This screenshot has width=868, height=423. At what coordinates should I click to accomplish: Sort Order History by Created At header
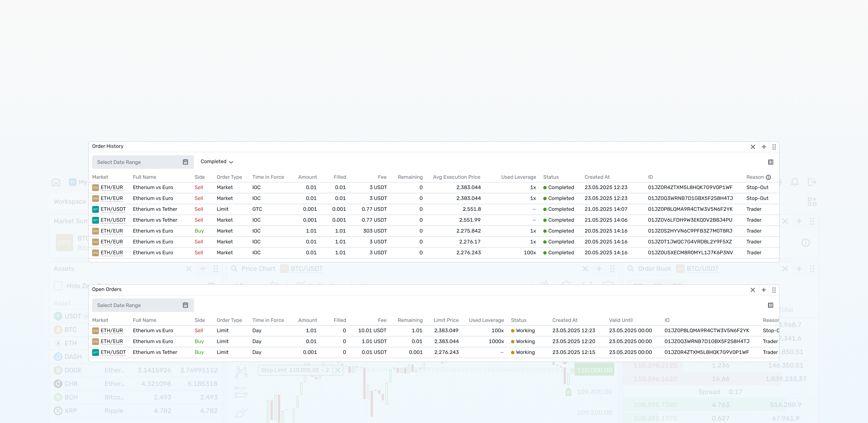click(x=597, y=177)
